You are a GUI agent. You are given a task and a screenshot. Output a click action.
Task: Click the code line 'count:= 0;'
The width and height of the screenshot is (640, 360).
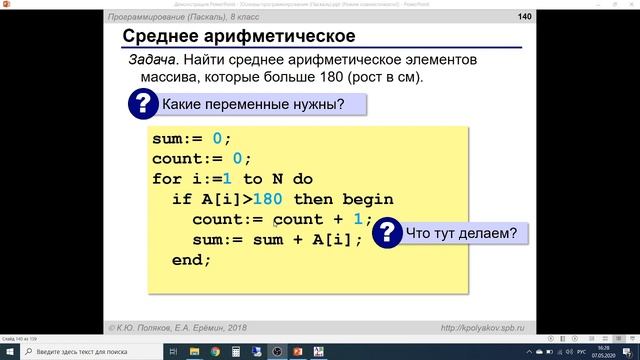[x=202, y=158]
